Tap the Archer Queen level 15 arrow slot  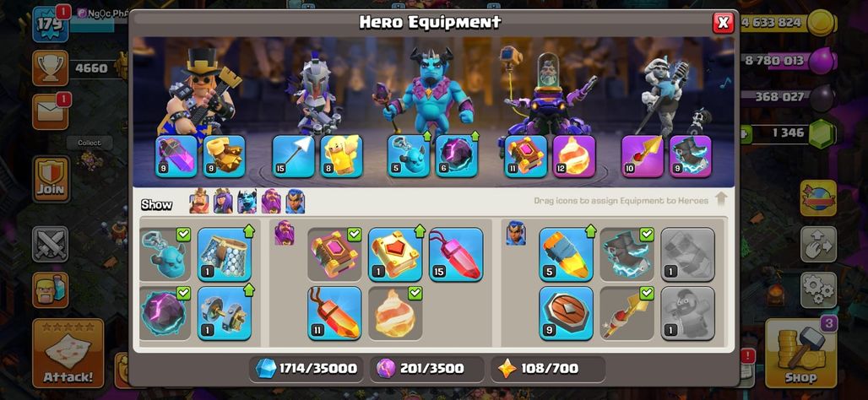pyautogui.click(x=293, y=156)
